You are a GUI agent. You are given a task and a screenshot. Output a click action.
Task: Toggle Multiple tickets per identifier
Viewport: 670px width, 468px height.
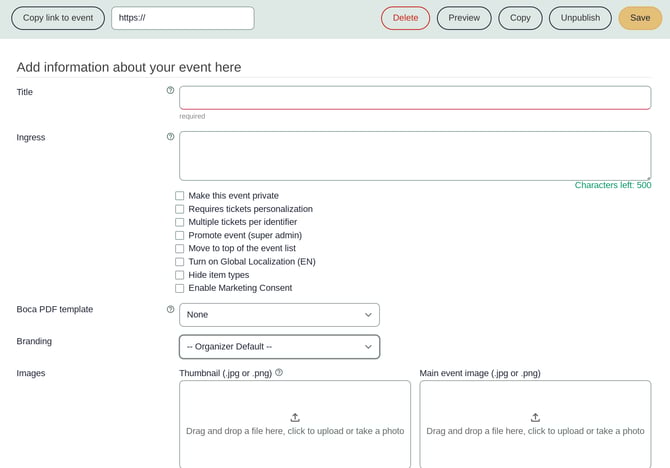pos(180,222)
